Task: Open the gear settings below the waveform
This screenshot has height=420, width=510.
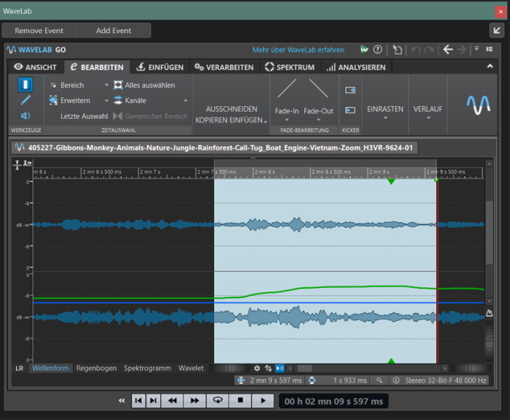Action: coord(257,368)
